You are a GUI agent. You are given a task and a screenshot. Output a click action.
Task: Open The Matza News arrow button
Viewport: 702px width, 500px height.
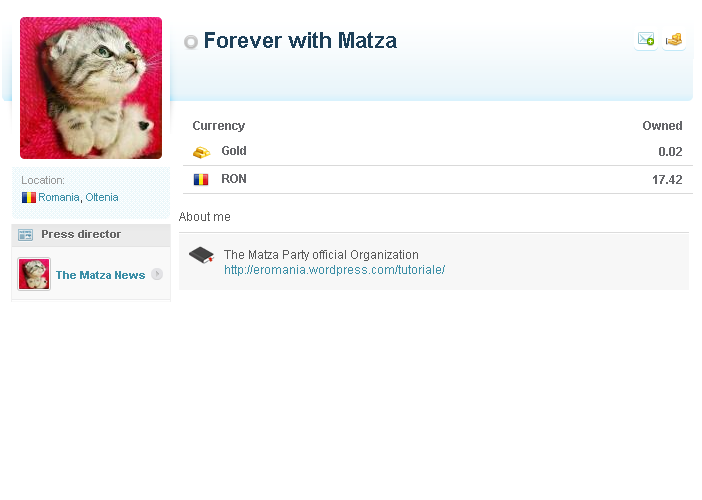(x=157, y=274)
